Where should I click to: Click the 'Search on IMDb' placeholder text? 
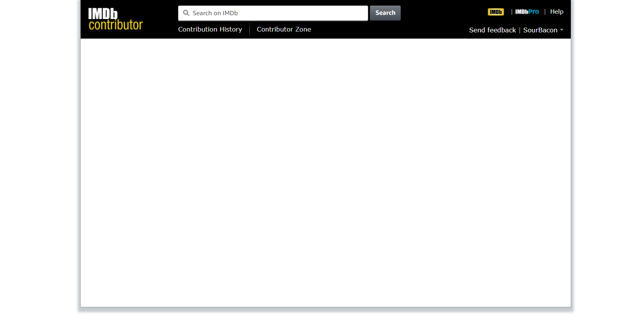[x=215, y=13]
